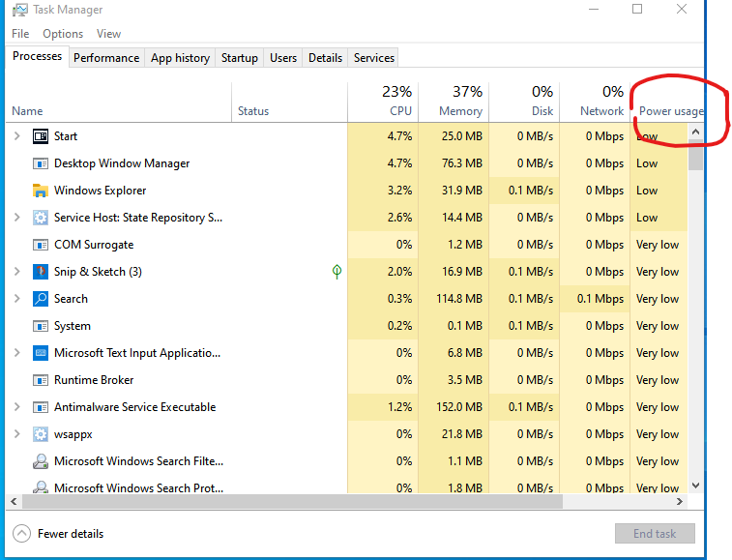
Task: Click the Runtime Broker icon
Action: 41,380
